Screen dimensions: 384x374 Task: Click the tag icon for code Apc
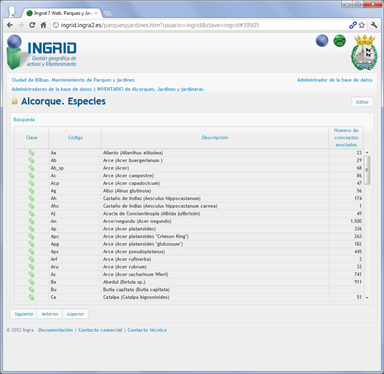pos(31,236)
